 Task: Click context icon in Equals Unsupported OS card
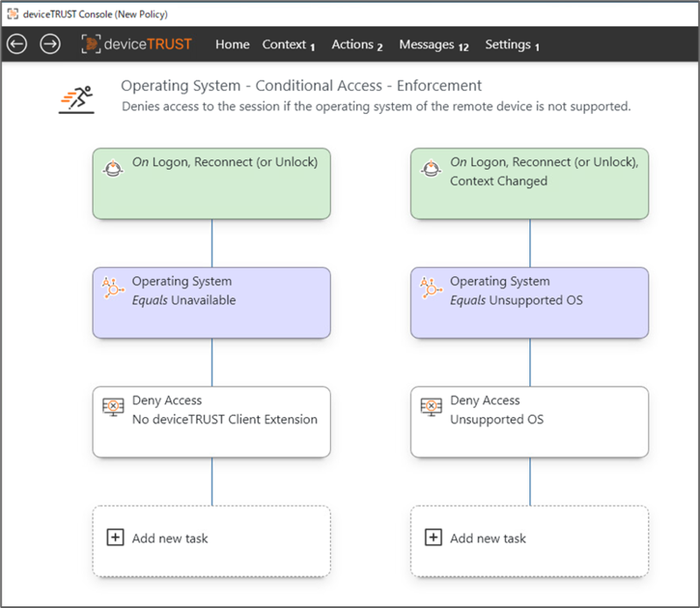(430, 288)
